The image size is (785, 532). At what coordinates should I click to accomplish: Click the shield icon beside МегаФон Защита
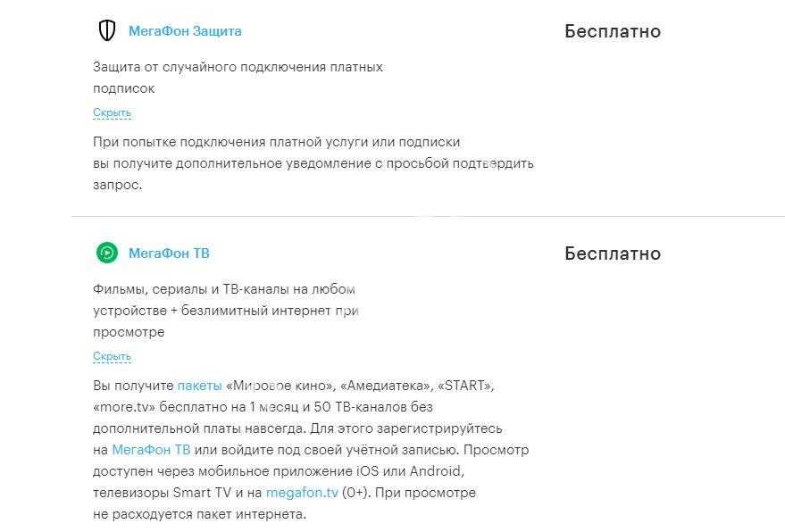[106, 31]
